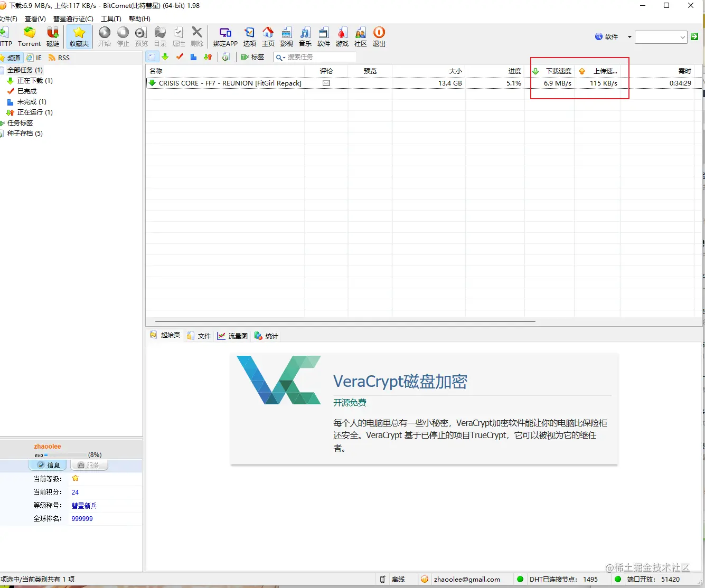Switch to the 文件 bottom tab

[199, 336]
